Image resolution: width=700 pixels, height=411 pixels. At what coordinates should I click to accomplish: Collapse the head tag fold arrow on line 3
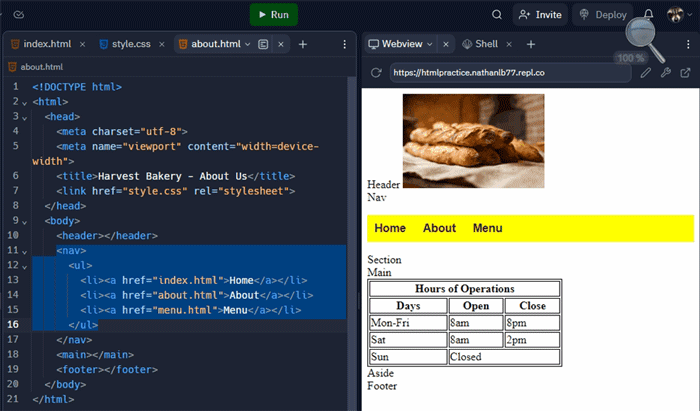[x=25, y=118]
